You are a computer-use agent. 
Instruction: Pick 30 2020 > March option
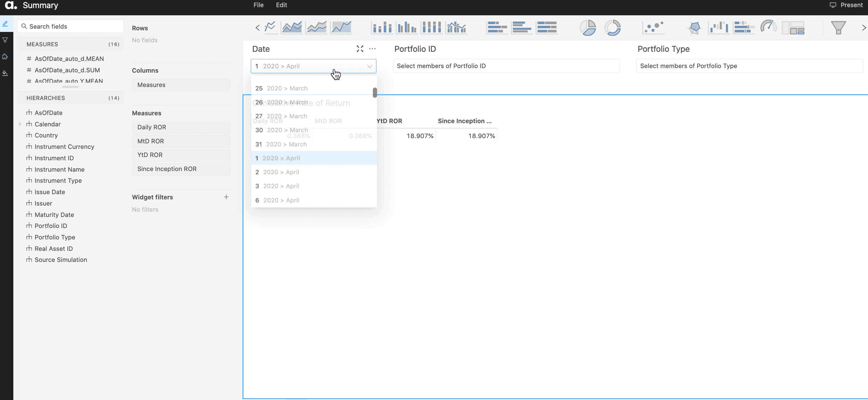(x=313, y=130)
